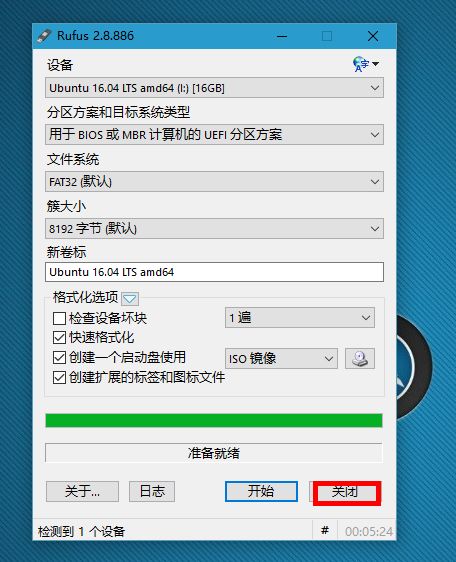This screenshot has width=456, height=562.
Task: Click the disabled maximize window icon
Action: click(327, 36)
